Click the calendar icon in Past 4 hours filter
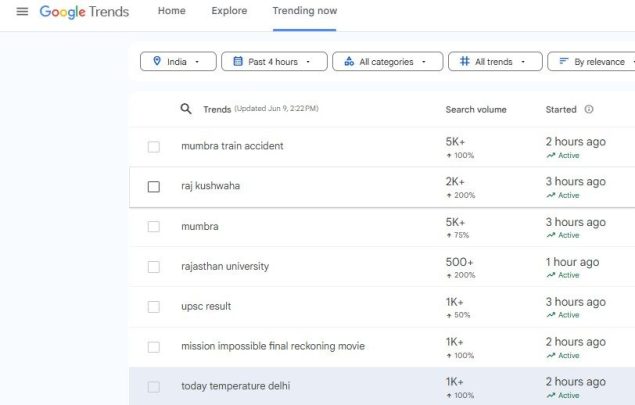635x405 pixels. (238, 61)
